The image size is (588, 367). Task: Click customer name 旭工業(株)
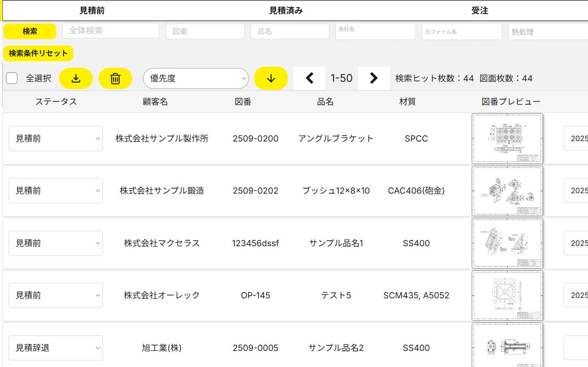point(162,348)
